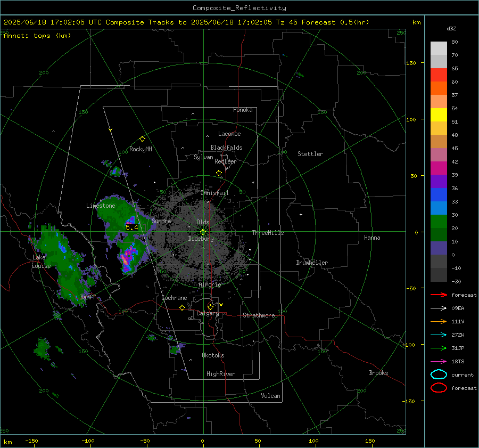
Task: Click the 'Annot: tops (km)' annotation text
Action: 37,36
